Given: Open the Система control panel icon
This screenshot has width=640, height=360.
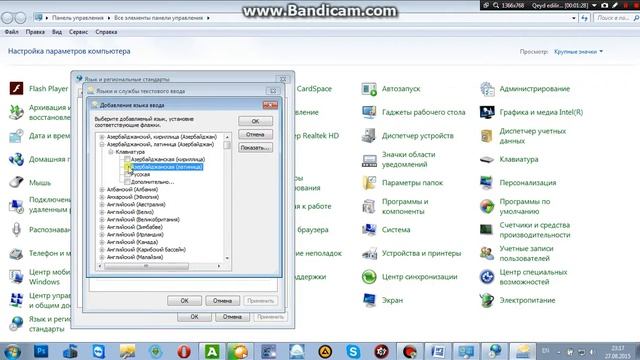Looking at the screenshot, I should (386, 229).
